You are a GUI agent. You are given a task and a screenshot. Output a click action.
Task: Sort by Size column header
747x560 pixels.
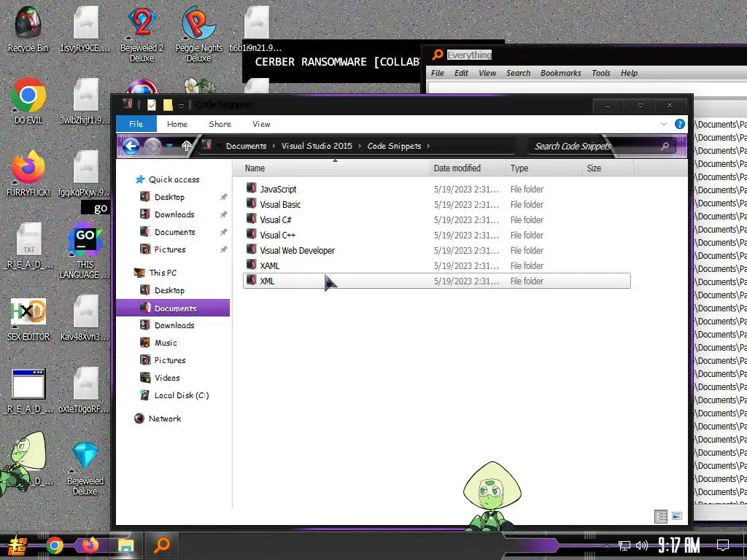coord(608,168)
